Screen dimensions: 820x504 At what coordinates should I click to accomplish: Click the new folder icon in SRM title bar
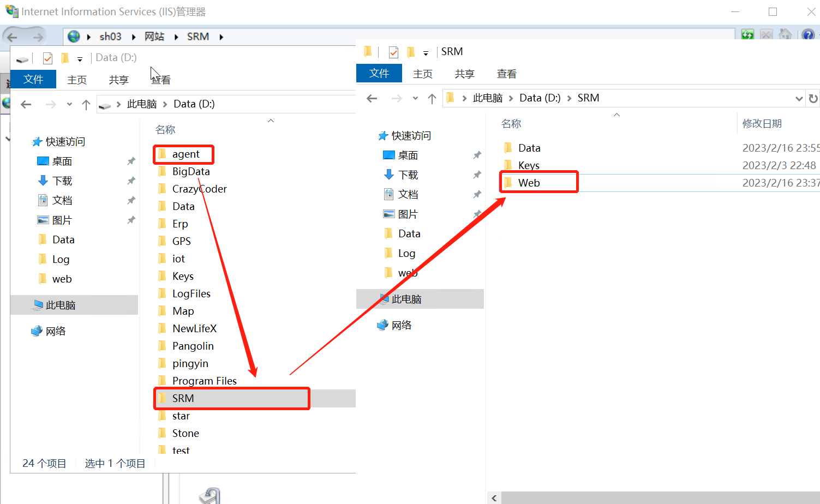pos(411,52)
